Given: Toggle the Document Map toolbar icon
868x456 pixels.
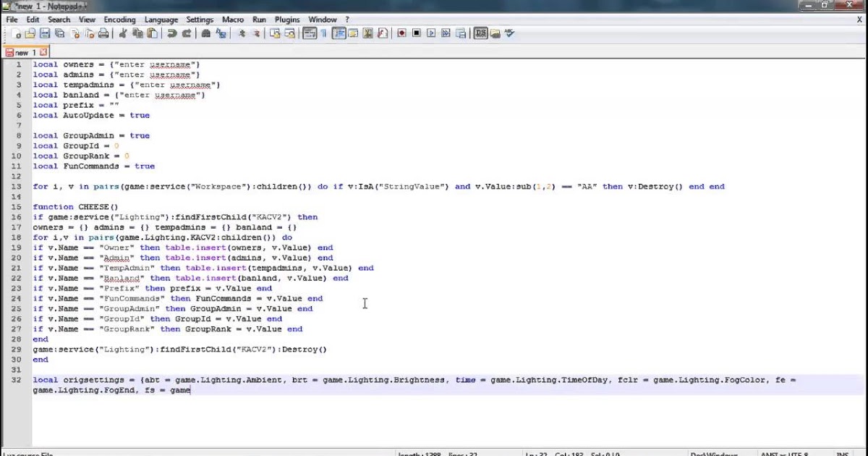Looking at the screenshot, I should (x=368, y=33).
